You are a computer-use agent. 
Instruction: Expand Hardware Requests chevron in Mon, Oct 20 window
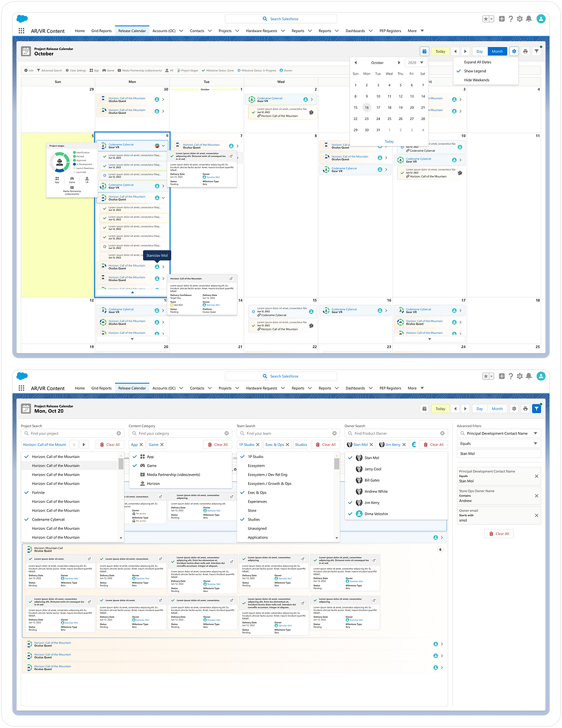click(x=283, y=388)
